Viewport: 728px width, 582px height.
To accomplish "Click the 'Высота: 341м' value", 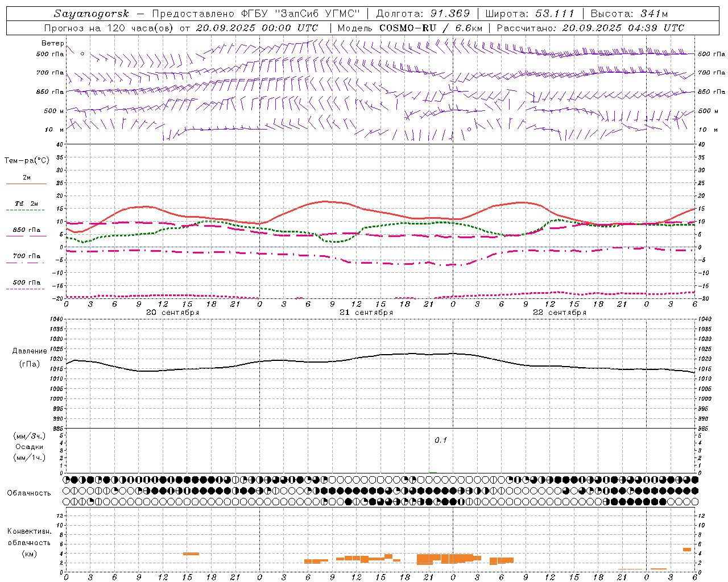I will pos(629,14).
